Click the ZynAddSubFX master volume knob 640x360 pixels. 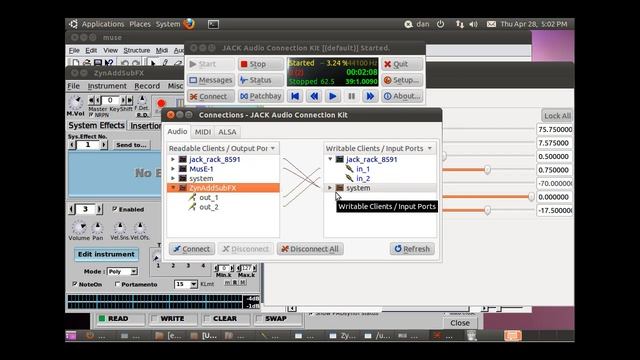75,102
